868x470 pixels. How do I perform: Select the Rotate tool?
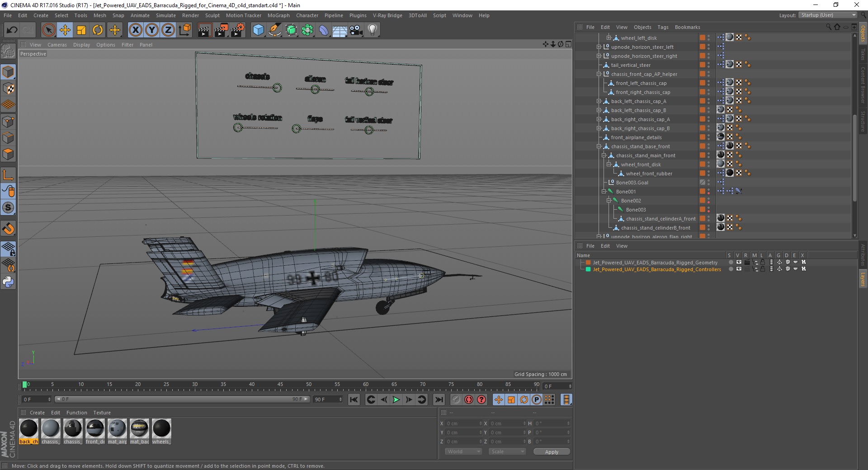pos(98,30)
